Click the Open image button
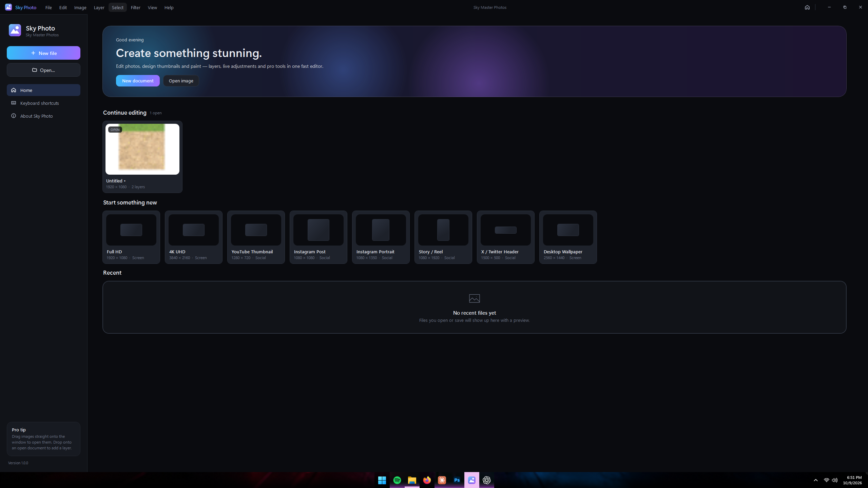 coord(181,81)
